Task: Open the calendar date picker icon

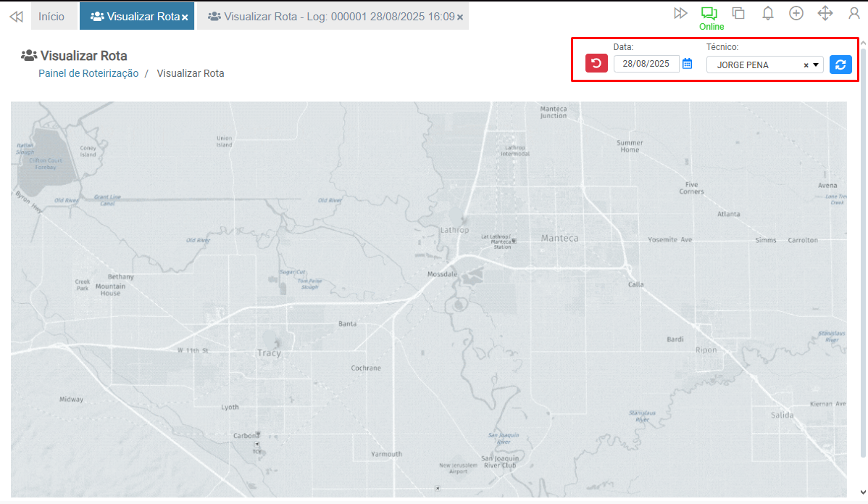Action: [688, 64]
